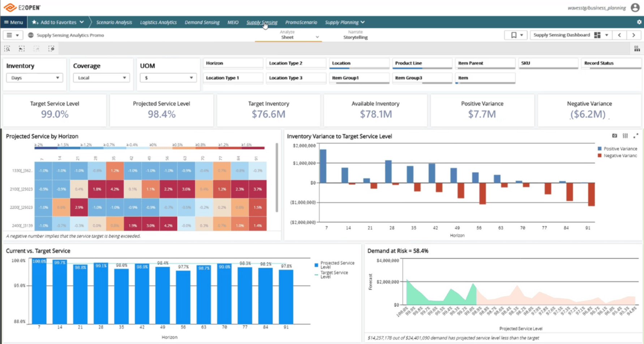Click the settings gear icon in navigation bar

tap(639, 22)
